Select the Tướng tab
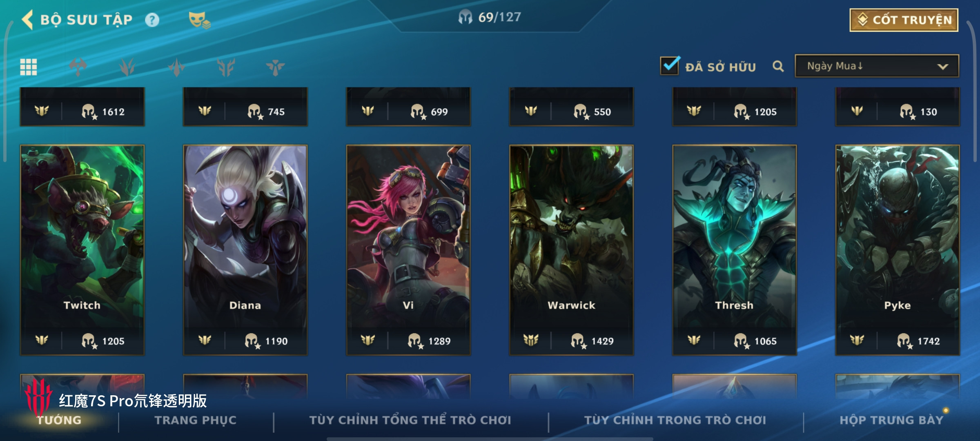 coord(59,420)
